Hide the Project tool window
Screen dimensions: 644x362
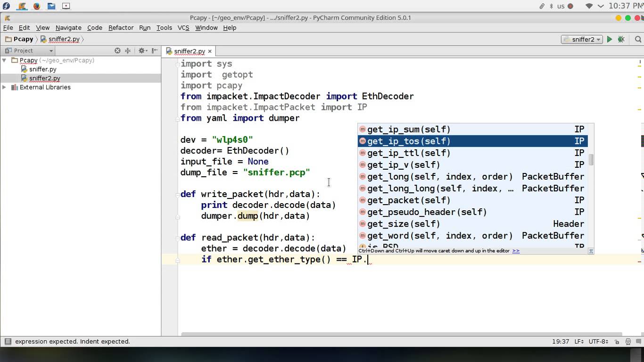coord(155,50)
